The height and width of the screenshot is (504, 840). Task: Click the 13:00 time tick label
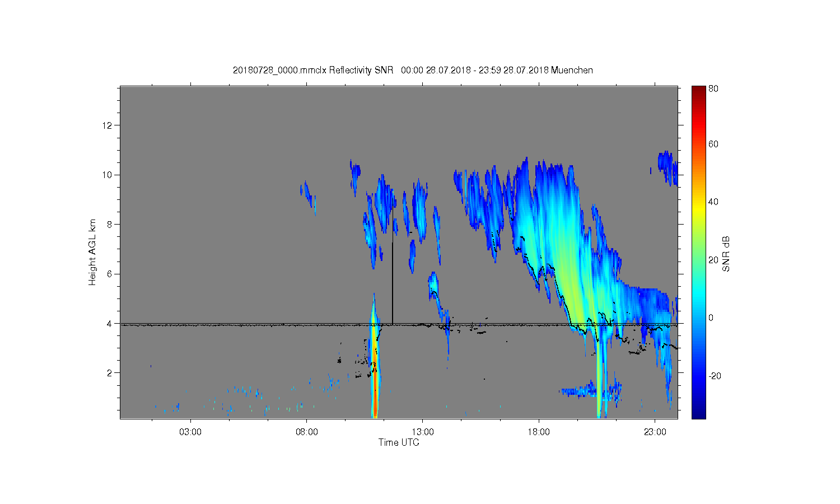coord(423,432)
